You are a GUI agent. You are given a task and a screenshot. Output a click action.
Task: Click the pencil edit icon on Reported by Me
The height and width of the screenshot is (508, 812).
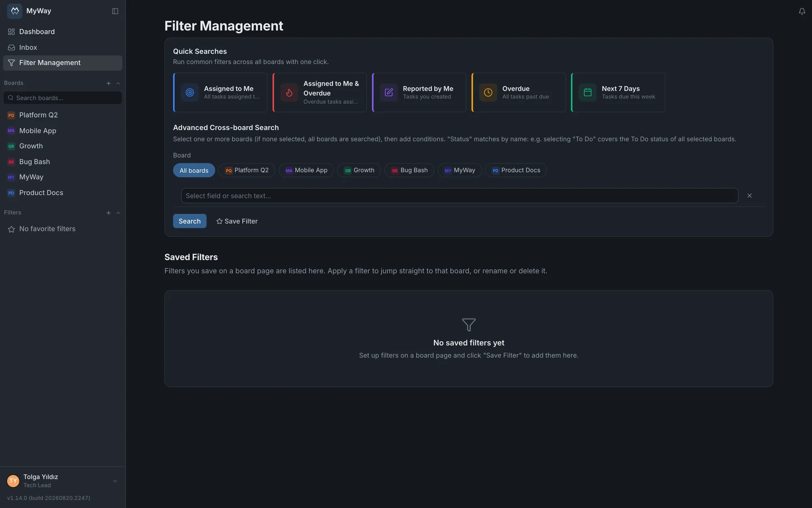(389, 93)
